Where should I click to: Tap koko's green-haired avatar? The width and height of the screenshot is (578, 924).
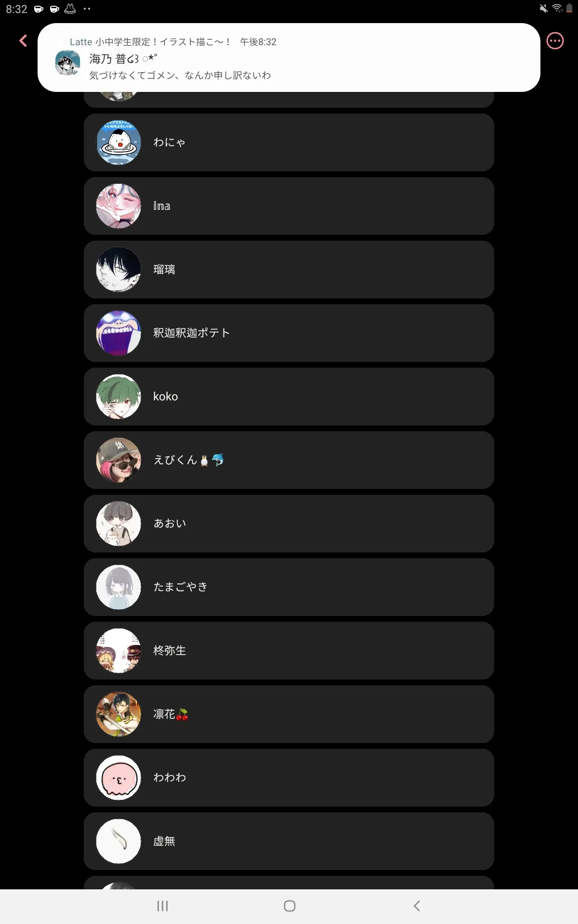[118, 397]
